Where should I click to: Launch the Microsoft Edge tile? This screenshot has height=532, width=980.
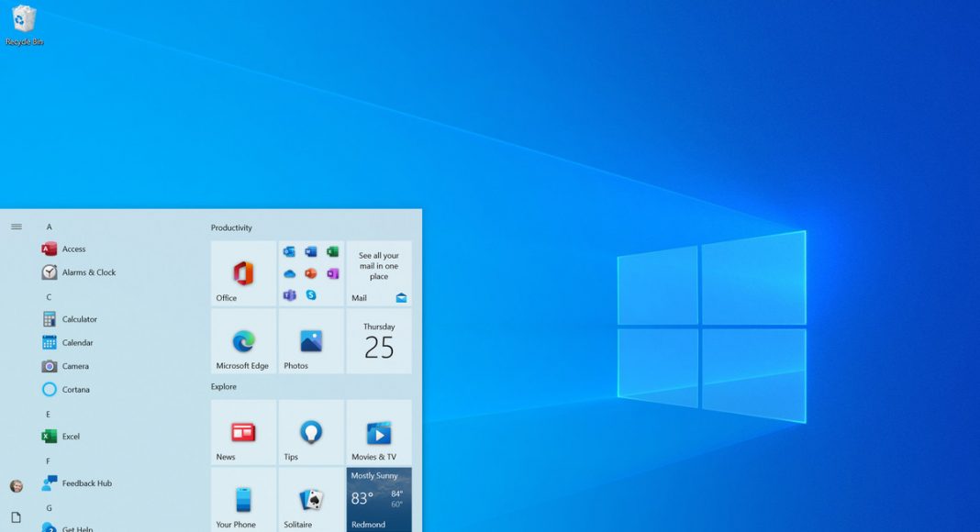tap(243, 341)
